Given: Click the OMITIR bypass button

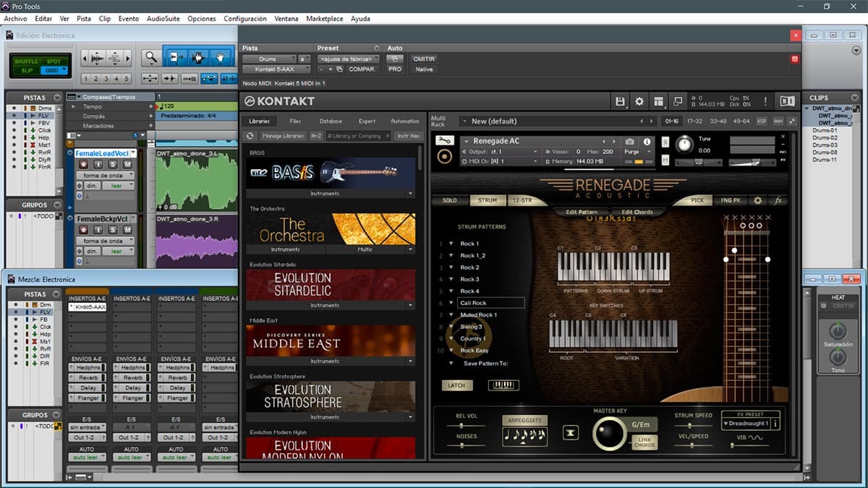Looking at the screenshot, I should click(424, 59).
